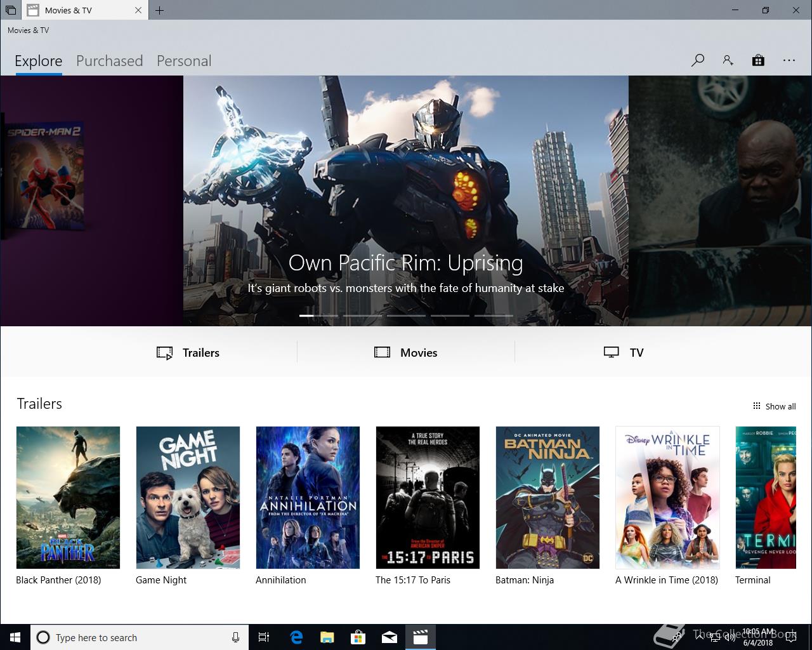Click the Spider-Man 2 banner on left

[91, 201]
